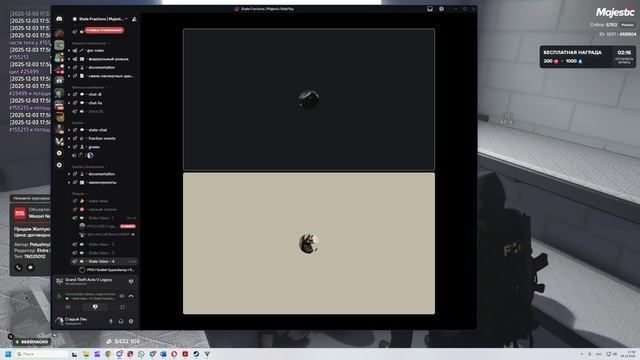Mute microphone in the user panel

tap(111, 321)
